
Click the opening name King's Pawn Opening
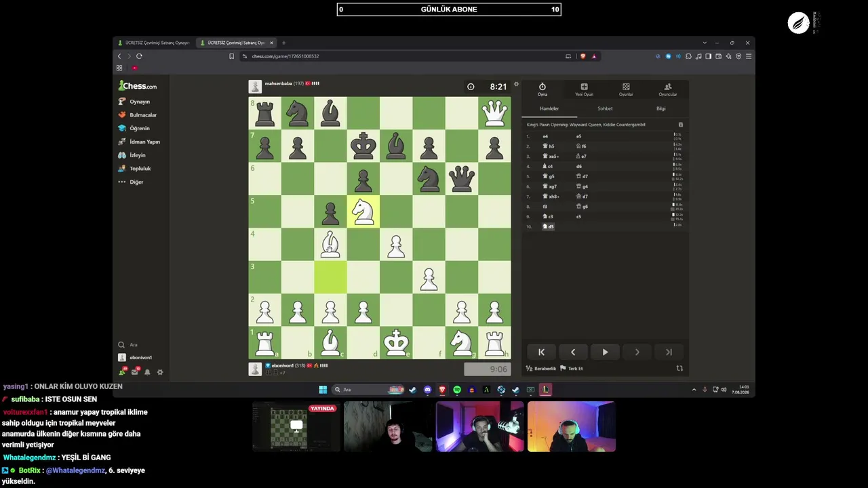587,125
